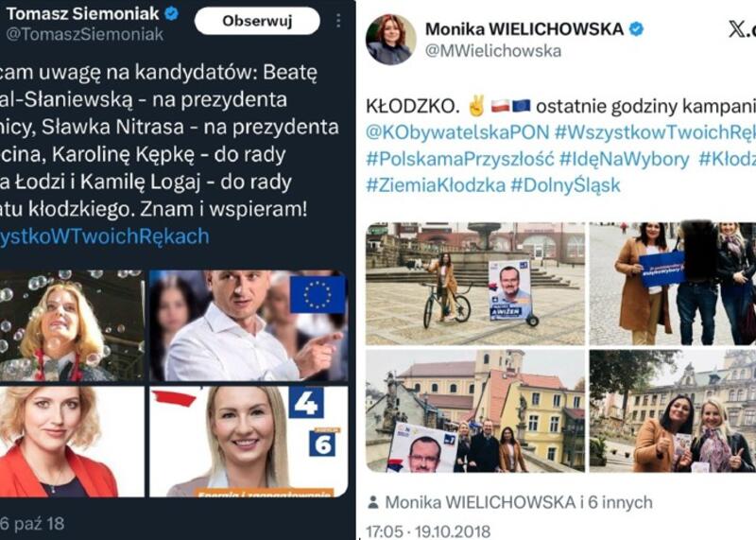This screenshot has height=540, width=756.
Task: Open the @MWielichowska handle
Action: coord(493,51)
